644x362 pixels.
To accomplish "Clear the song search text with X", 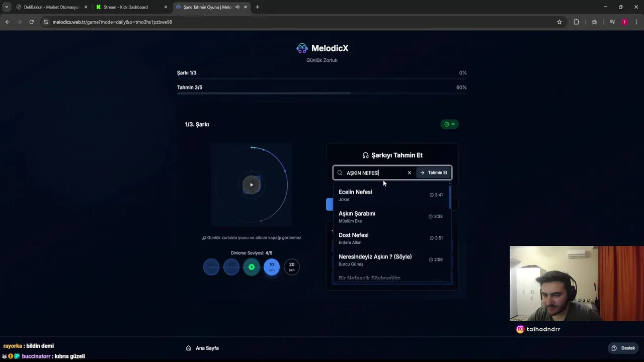I will pos(410,173).
